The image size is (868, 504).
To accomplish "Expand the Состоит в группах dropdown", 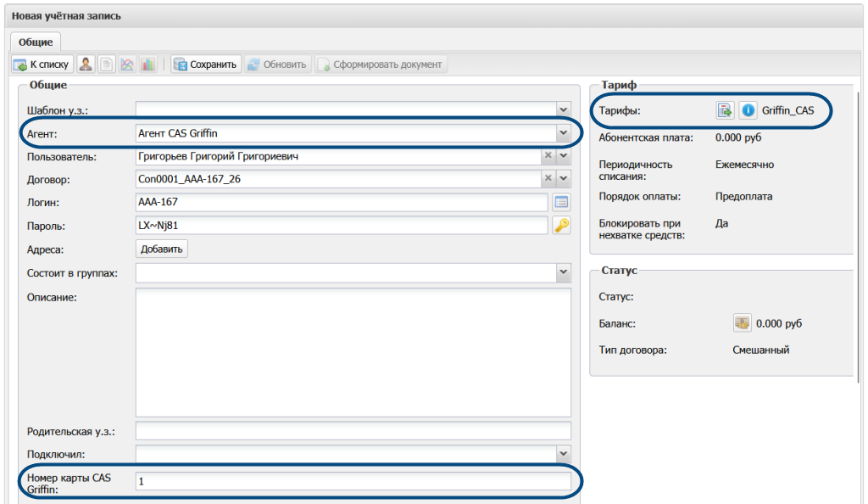I will click(563, 272).
